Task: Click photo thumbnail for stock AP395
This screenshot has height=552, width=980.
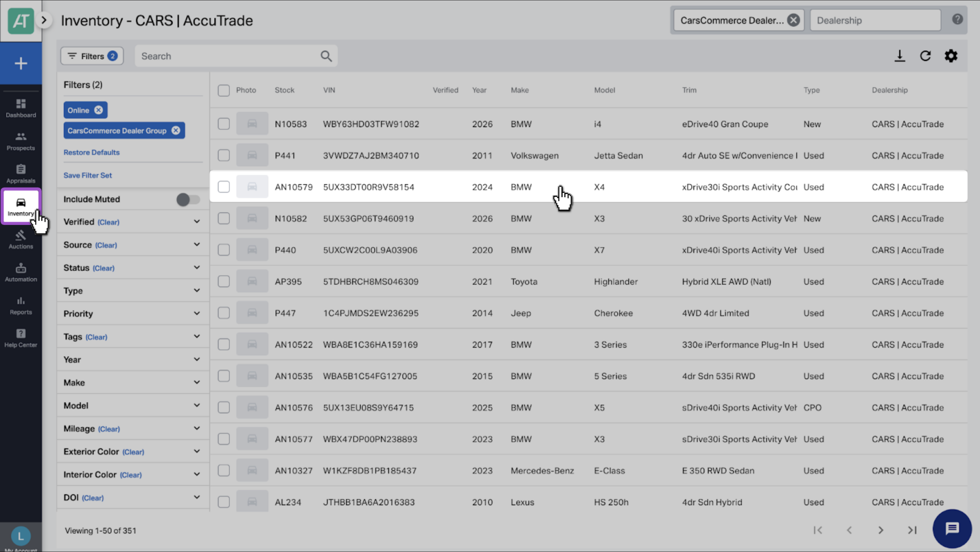Action: [252, 281]
